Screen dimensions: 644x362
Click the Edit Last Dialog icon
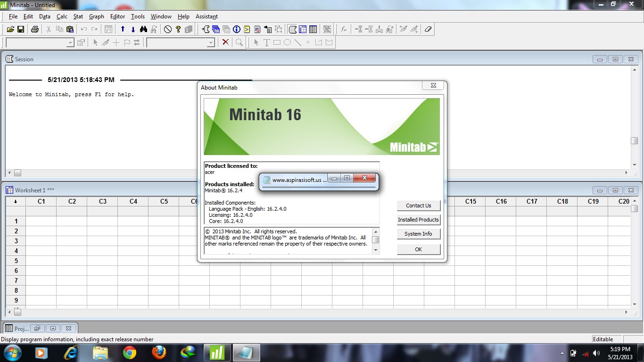click(x=108, y=29)
